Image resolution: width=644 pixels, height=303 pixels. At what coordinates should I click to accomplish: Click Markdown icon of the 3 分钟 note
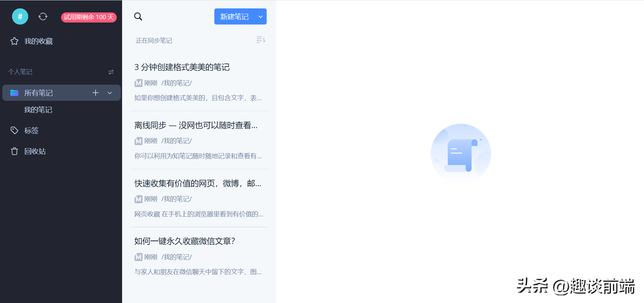click(x=138, y=83)
